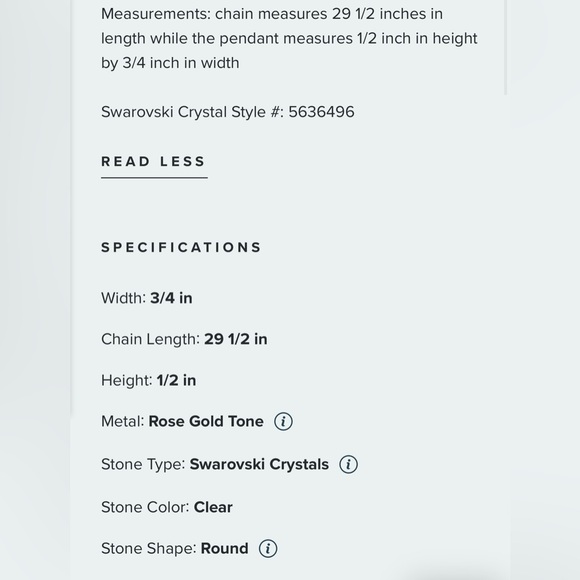The image size is (580, 580).
Task: Click the Swarovski Crystal Style # label
Action: coord(193,112)
